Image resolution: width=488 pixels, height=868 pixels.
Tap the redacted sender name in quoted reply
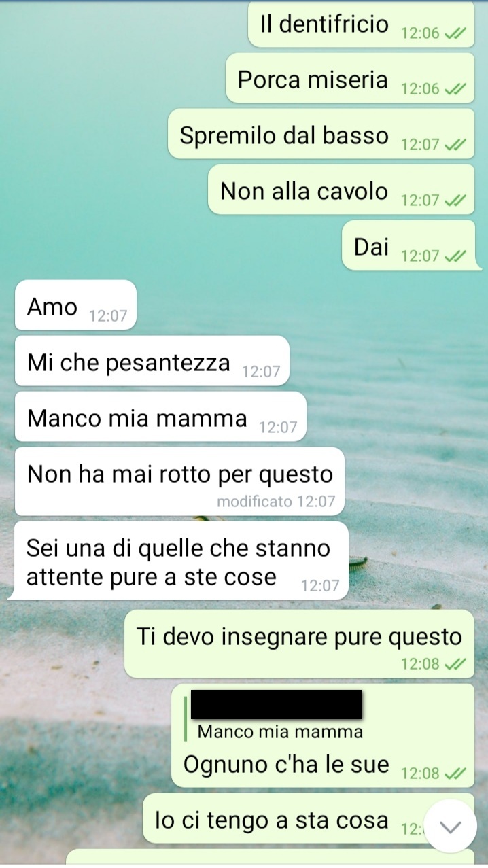point(276,704)
